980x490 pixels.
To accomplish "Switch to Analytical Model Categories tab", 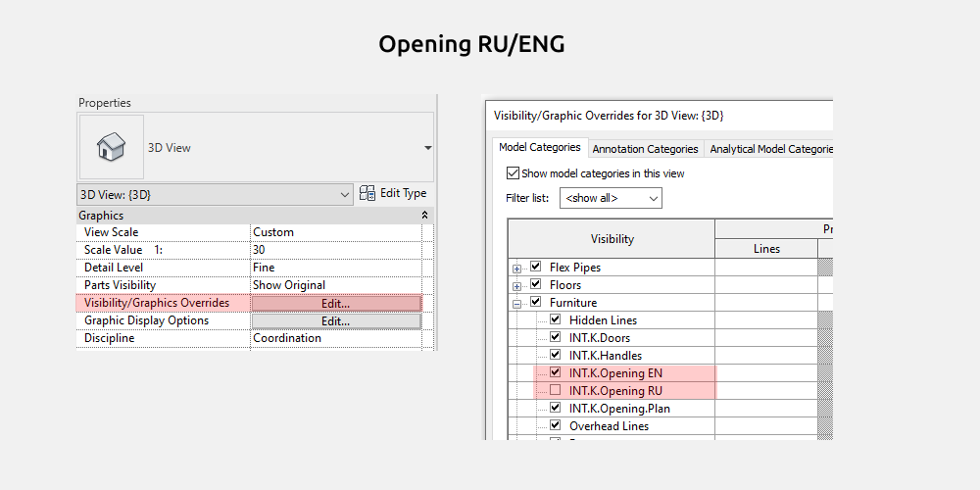I will 769,149.
